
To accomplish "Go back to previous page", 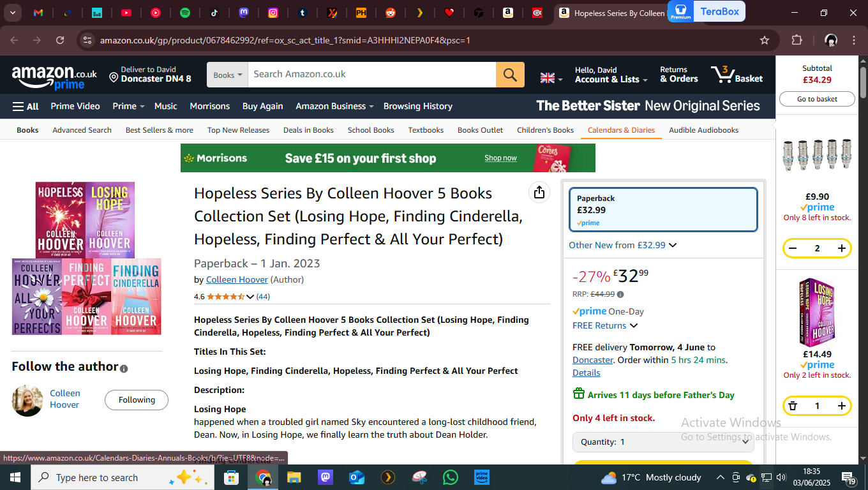I will click(x=14, y=40).
